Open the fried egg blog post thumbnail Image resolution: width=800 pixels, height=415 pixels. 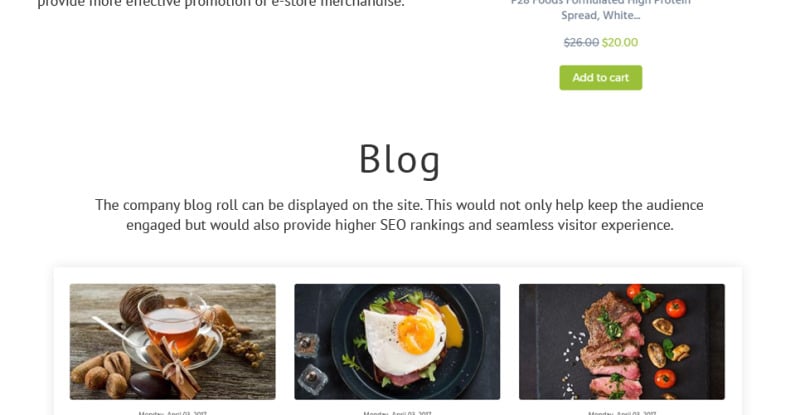point(397,341)
